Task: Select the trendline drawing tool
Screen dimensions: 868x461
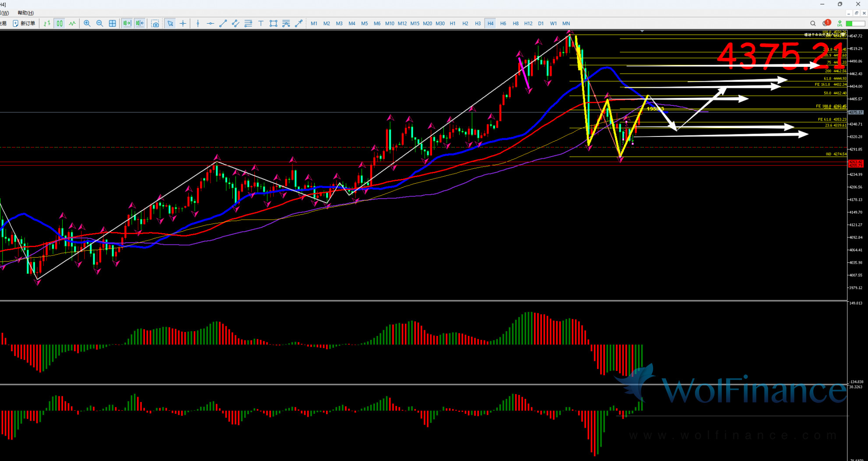Action: [223, 24]
